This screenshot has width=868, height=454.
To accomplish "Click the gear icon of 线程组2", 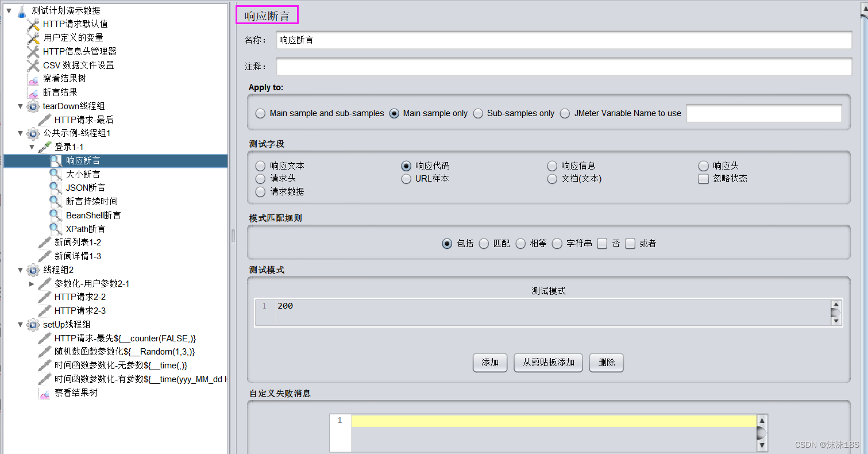I will click(x=33, y=270).
